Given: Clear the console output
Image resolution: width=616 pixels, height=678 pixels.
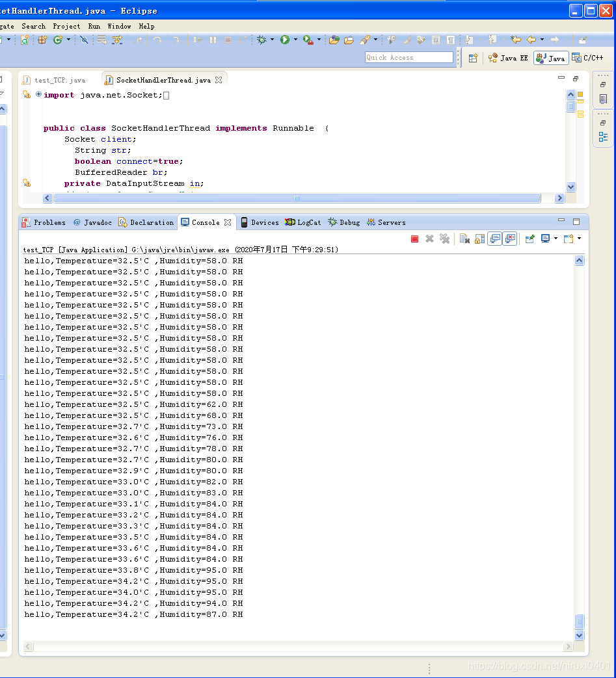Looking at the screenshot, I should (464, 239).
